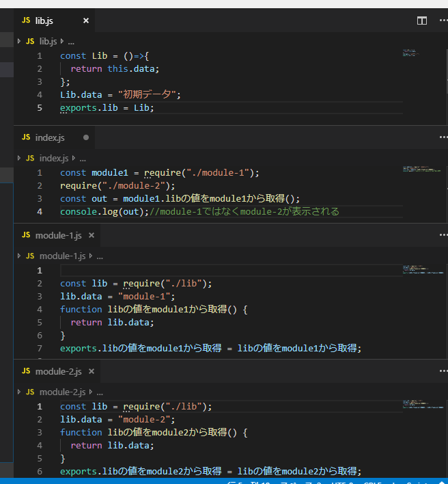448x484 pixels.
Task: Select the lib.js editor tab
Action: 55,21
